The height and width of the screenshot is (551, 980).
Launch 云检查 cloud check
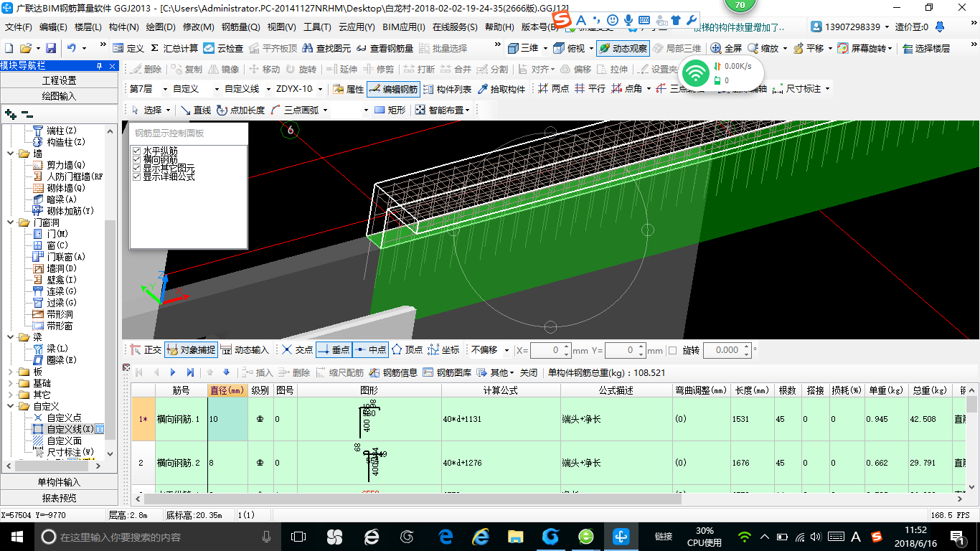pos(223,48)
